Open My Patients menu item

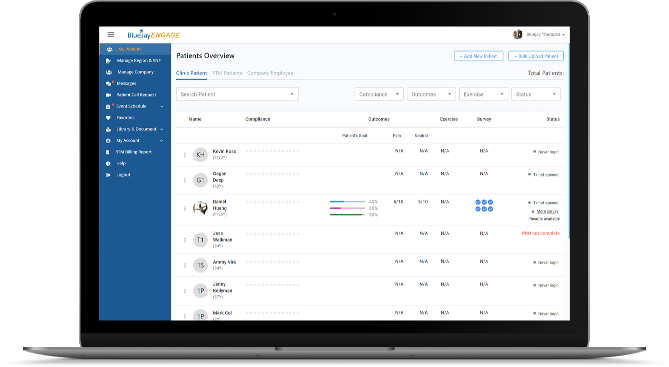pyautogui.click(x=130, y=50)
